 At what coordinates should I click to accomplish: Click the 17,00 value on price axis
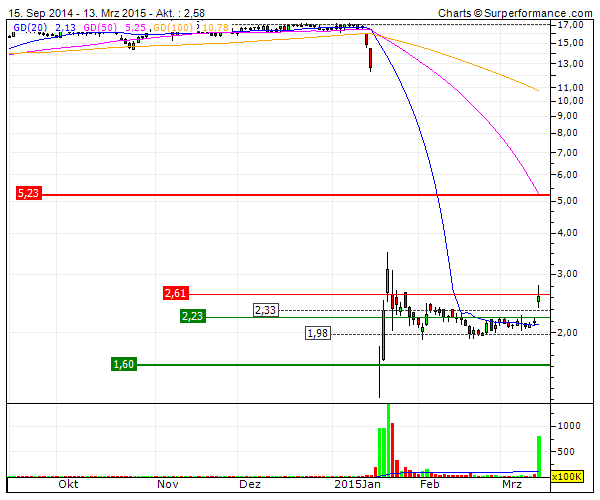coord(571,24)
